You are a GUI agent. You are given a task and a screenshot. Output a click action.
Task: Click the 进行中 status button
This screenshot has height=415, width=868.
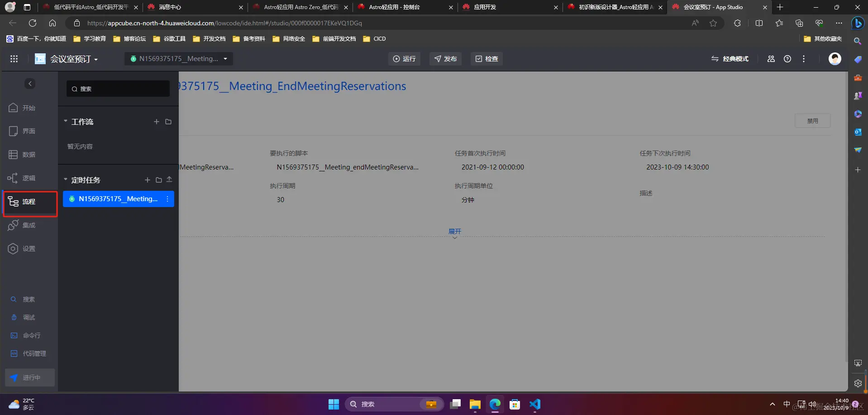pos(30,377)
